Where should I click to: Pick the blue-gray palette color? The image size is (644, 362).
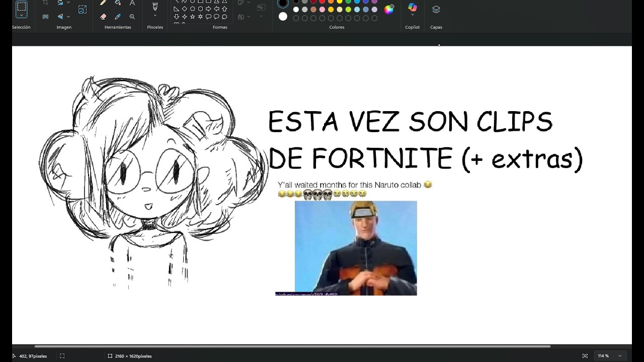pos(366,10)
